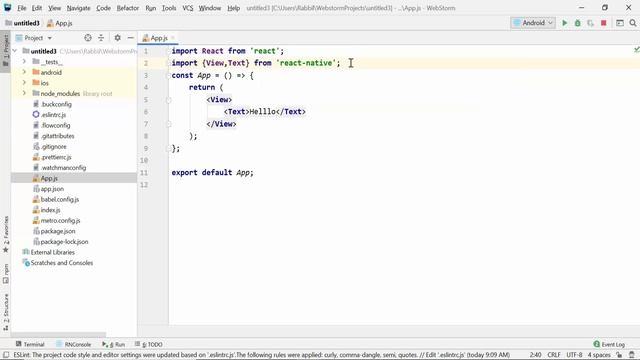Run with coverage icon in toolbar
640x360 pixels.
[x=590, y=23]
